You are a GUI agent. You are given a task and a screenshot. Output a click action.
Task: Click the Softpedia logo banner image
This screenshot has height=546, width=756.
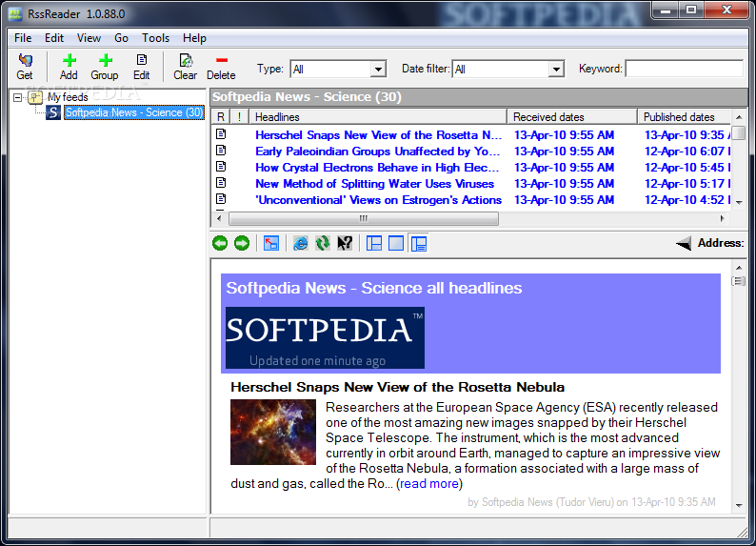(325, 337)
